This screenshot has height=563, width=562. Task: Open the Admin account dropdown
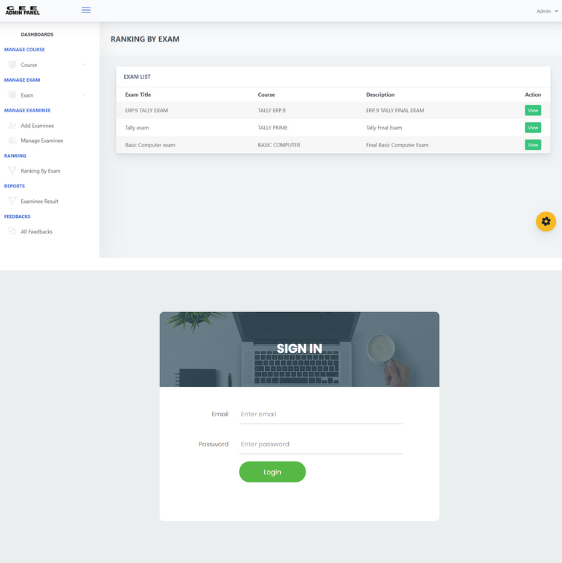point(547,11)
